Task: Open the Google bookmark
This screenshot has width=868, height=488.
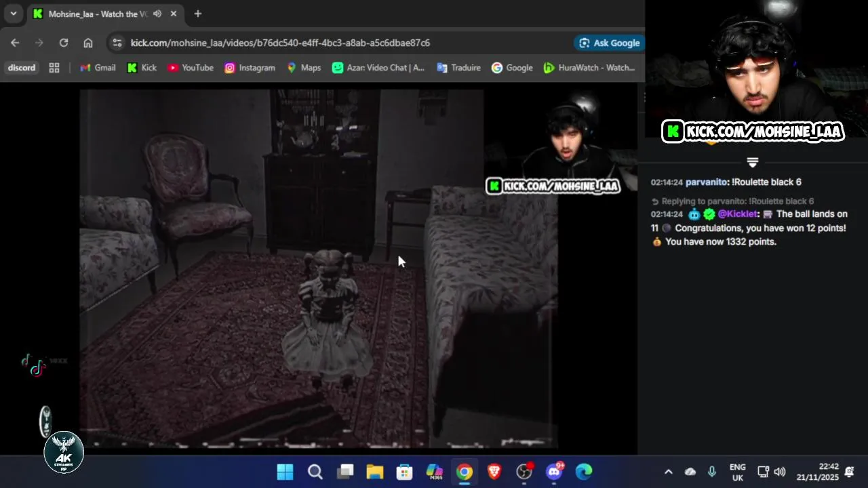Action: coord(512,68)
